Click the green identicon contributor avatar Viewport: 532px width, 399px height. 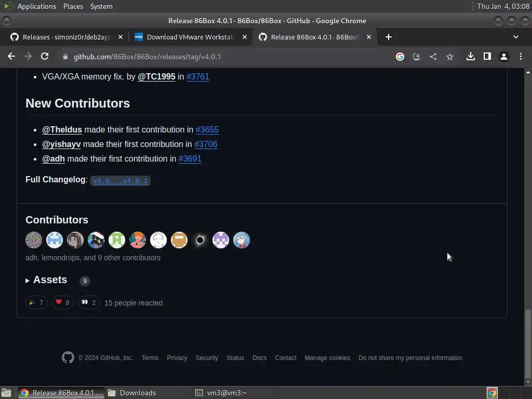pos(117,240)
